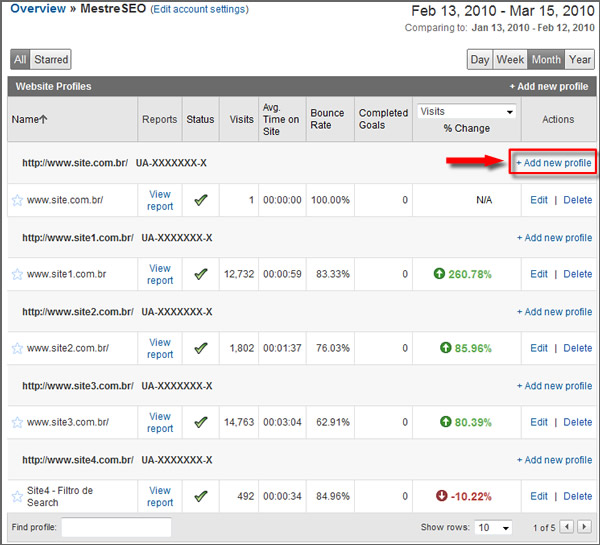The height and width of the screenshot is (545, 600).
Task: Go to previous page of profiles
Action: [567, 527]
